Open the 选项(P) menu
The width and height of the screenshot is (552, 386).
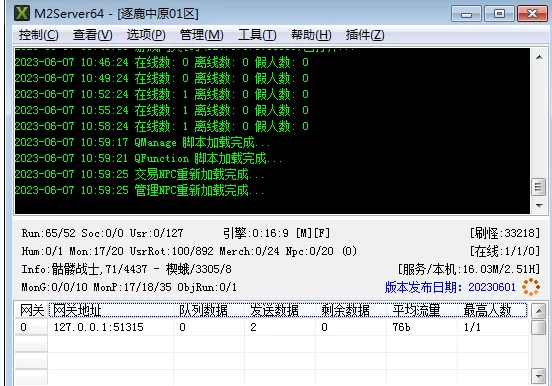(x=146, y=35)
